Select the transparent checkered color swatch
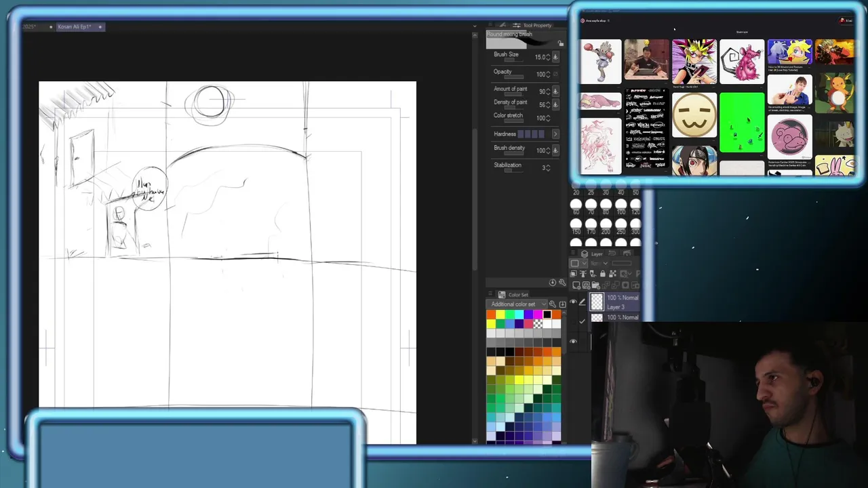Viewport: 868px width, 488px height. (x=538, y=324)
